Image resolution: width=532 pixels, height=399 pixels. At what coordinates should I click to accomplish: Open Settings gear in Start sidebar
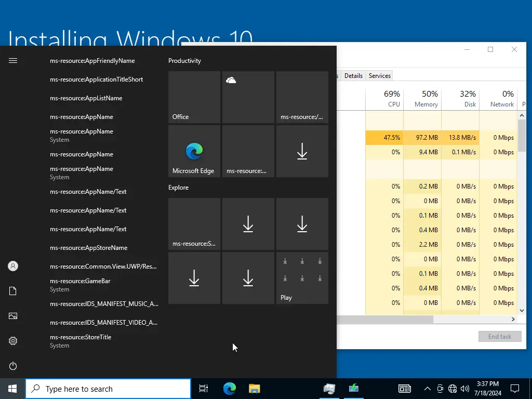(x=13, y=341)
